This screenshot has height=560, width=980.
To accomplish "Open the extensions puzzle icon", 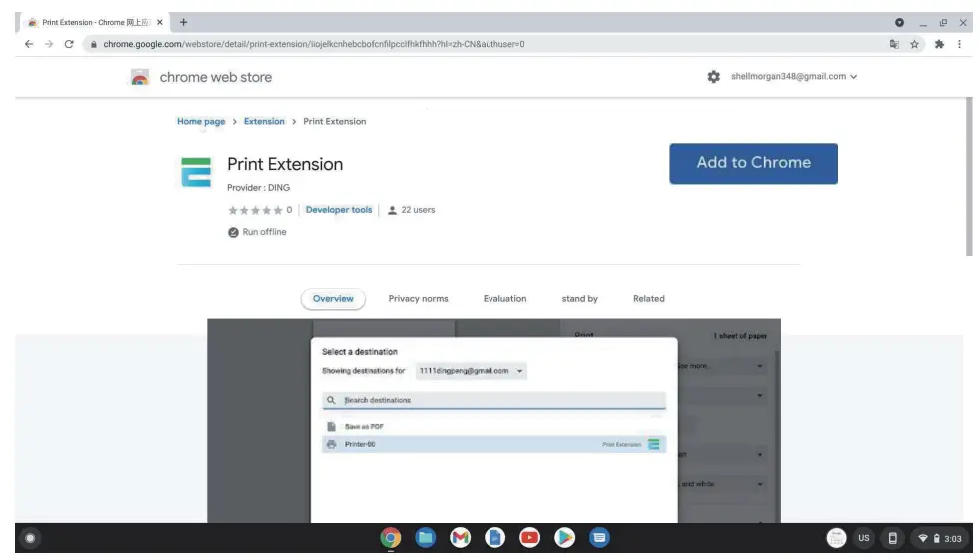I will [x=939, y=44].
